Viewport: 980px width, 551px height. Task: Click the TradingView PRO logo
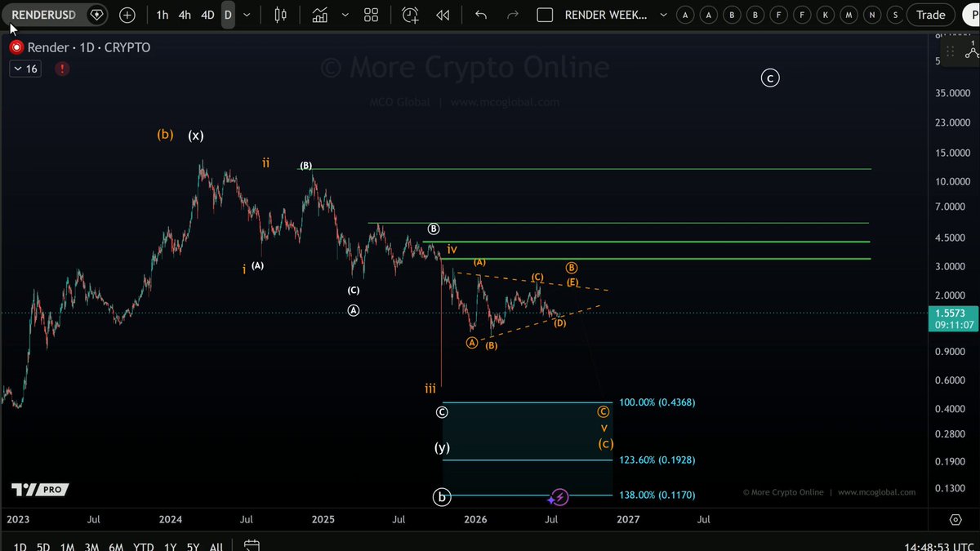(40, 490)
